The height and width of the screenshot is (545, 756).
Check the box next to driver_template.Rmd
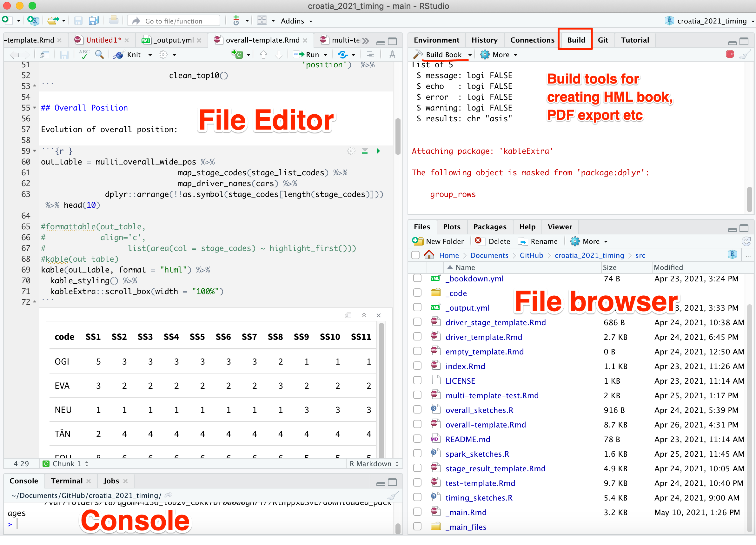[417, 337]
